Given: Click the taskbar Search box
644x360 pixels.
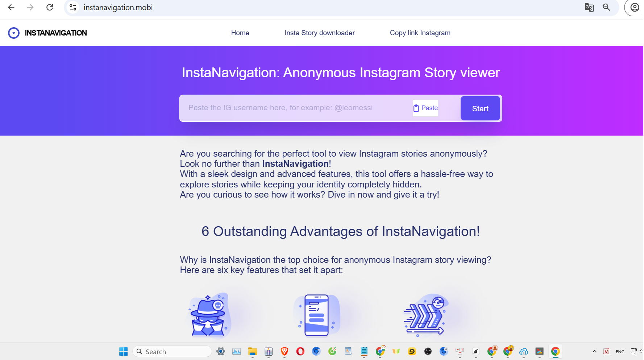Looking at the screenshot, I should [172, 351].
